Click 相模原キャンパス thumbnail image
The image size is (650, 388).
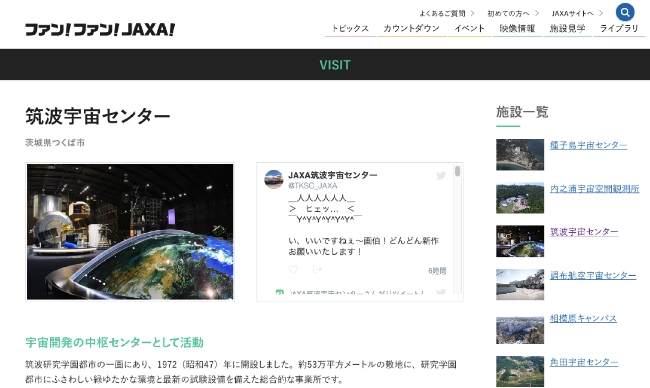pyautogui.click(x=520, y=330)
